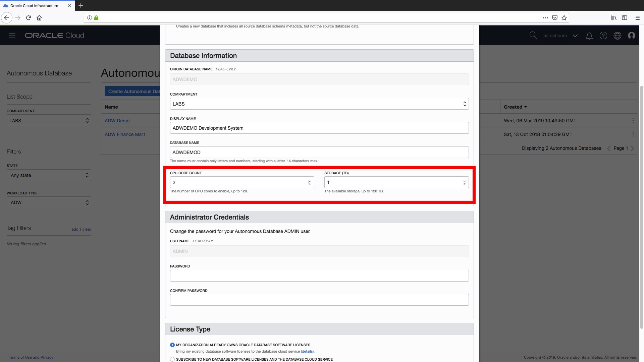Click the help question mark icon
Image resolution: width=644 pixels, height=362 pixels.
pos(603,36)
